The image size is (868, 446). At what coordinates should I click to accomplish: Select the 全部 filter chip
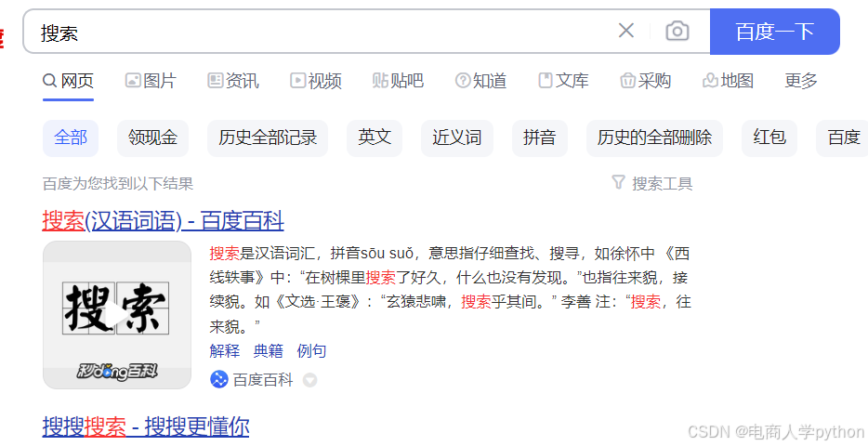click(71, 138)
